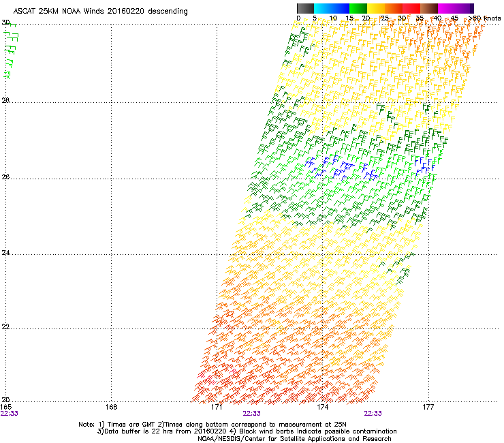Click the '>50 knots' legend label

tap(484, 18)
